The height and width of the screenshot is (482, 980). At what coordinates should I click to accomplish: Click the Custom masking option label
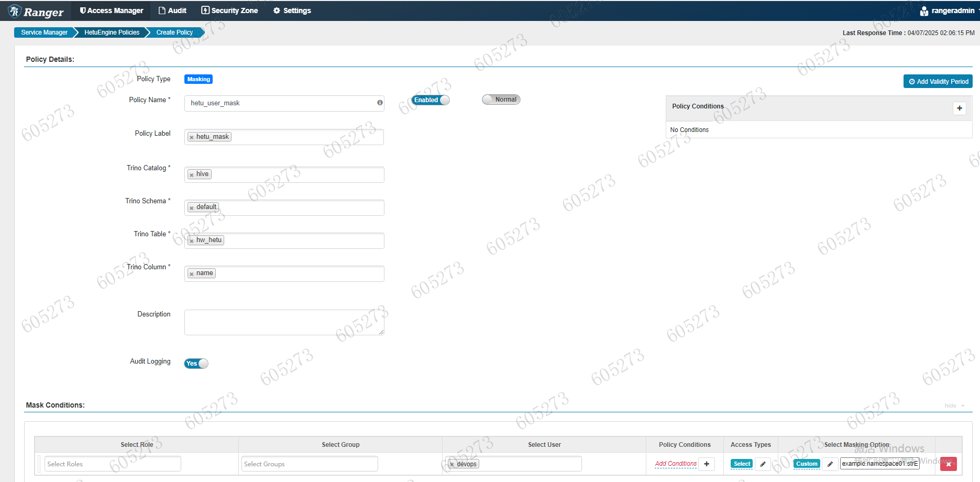click(x=807, y=464)
